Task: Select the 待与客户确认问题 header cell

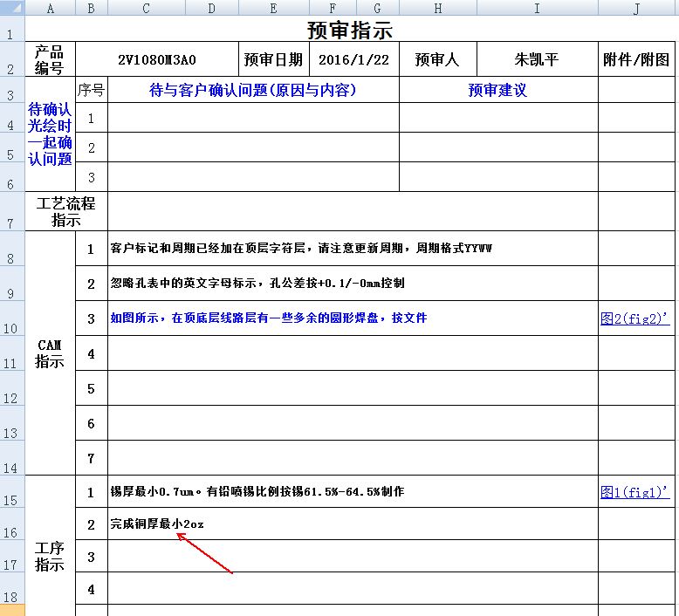Action: tap(253, 90)
